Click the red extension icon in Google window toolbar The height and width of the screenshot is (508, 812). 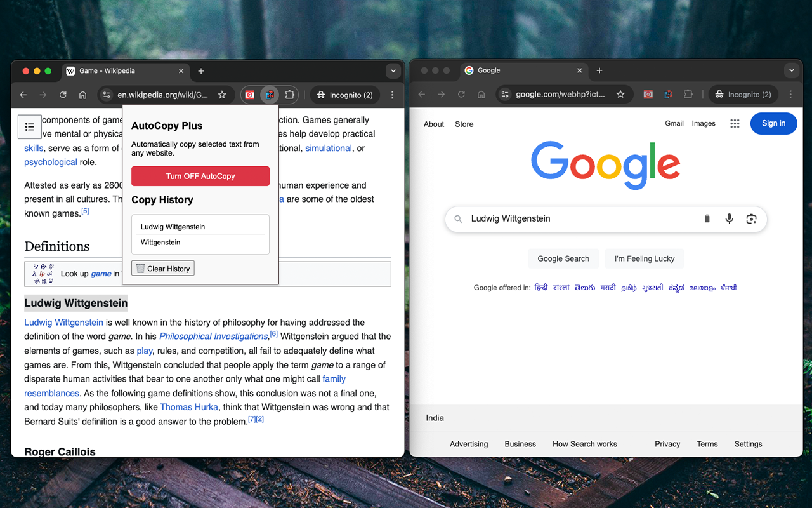click(x=648, y=95)
